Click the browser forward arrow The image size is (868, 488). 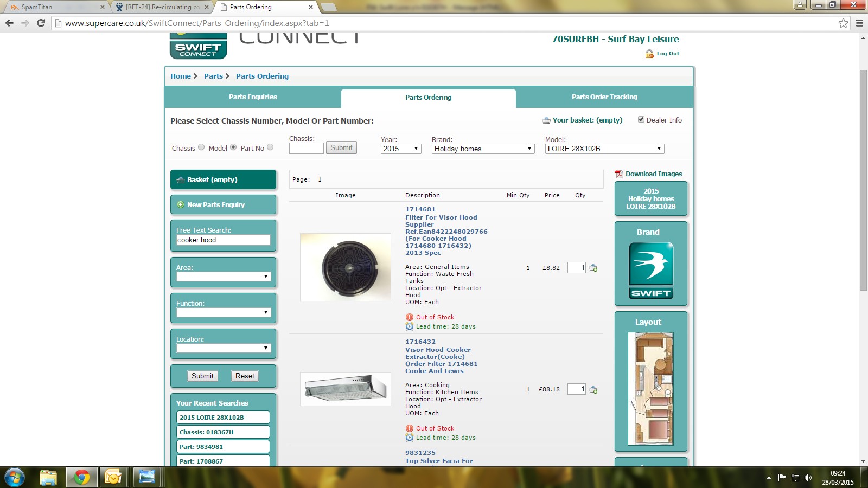25,23
